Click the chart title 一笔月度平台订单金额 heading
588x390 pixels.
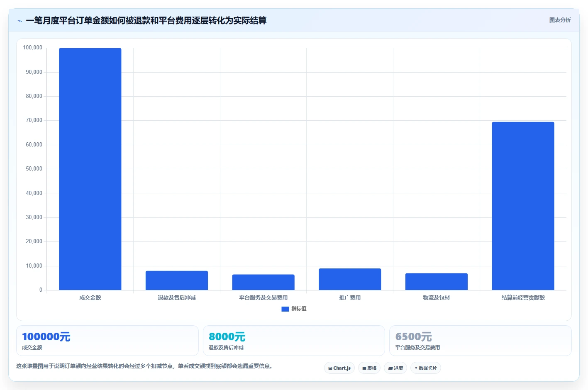146,20
